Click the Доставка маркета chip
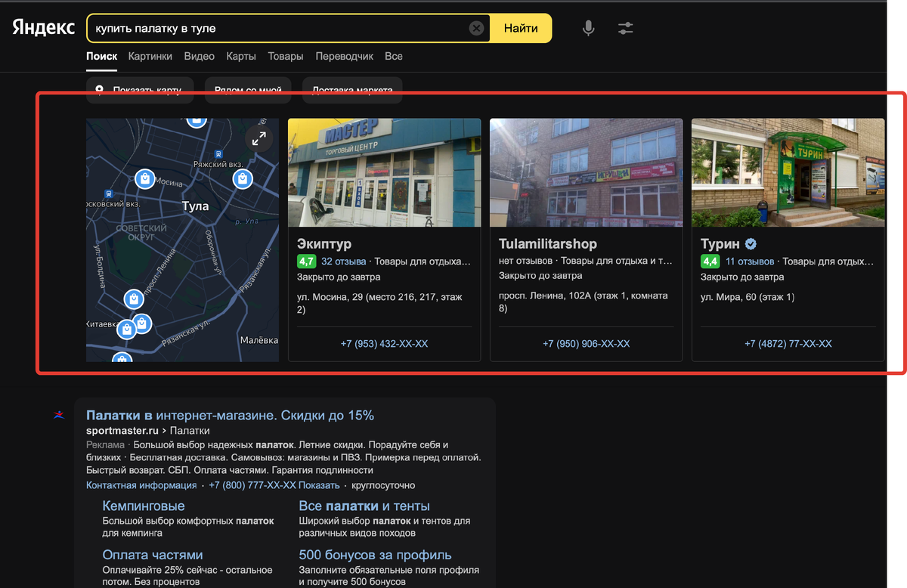The height and width of the screenshot is (588, 907). [352, 90]
